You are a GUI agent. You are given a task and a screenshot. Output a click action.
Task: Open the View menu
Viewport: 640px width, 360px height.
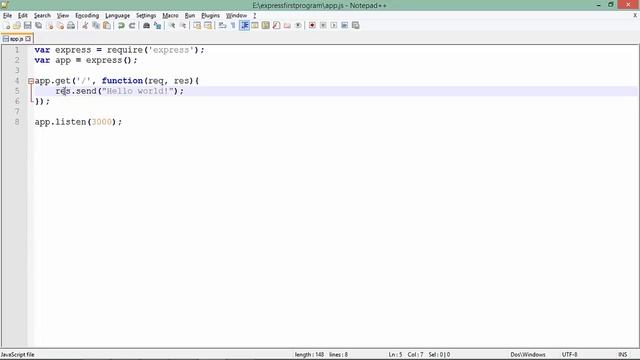[62, 16]
